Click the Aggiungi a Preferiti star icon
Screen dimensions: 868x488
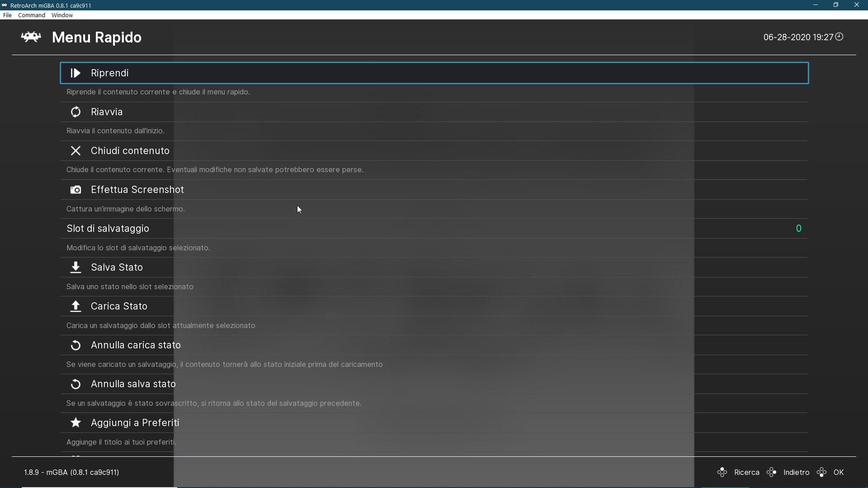click(75, 423)
